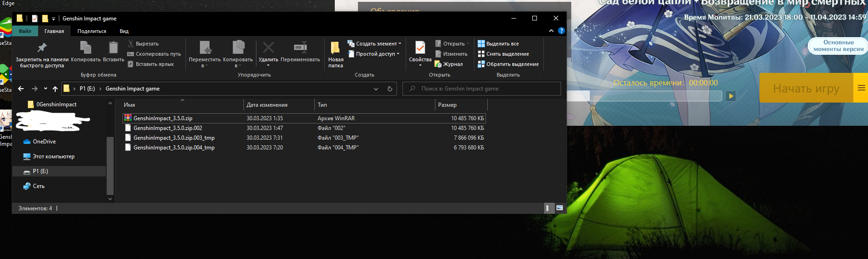Switch to large icons view in status bar

(560, 208)
